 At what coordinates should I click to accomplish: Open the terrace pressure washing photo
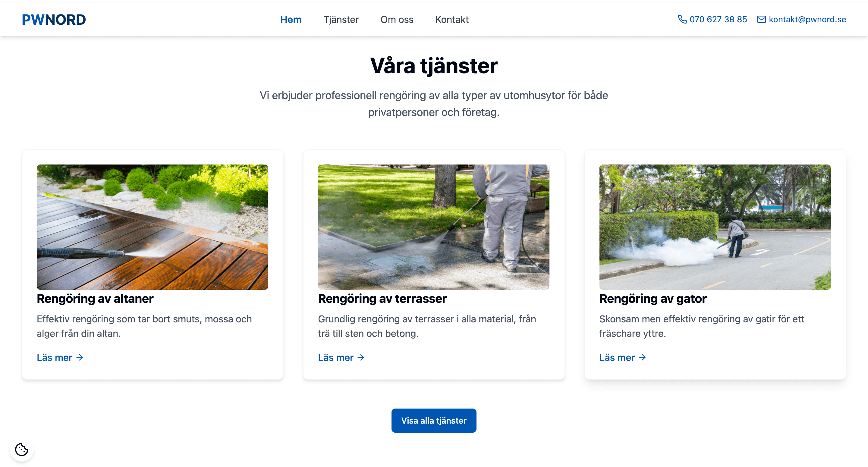434,227
